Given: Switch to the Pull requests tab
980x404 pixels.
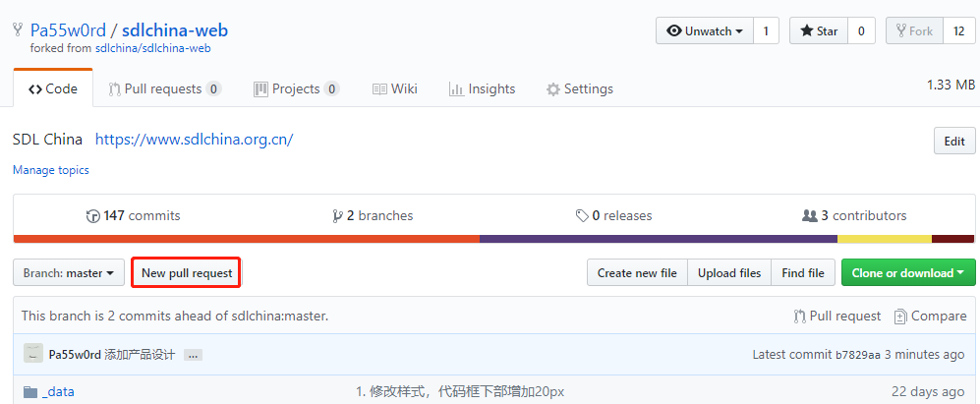Looking at the screenshot, I should click(x=164, y=88).
